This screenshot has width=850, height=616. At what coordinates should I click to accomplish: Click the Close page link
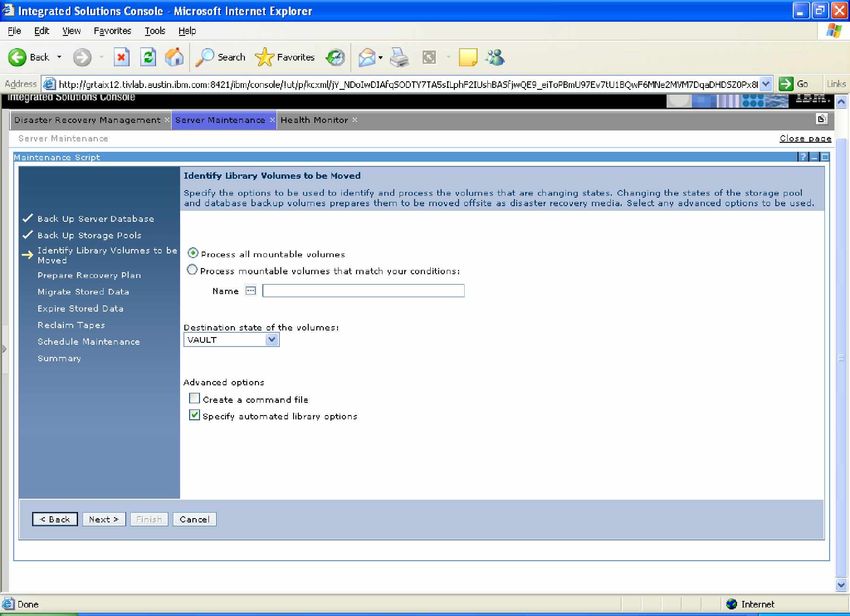pos(805,138)
